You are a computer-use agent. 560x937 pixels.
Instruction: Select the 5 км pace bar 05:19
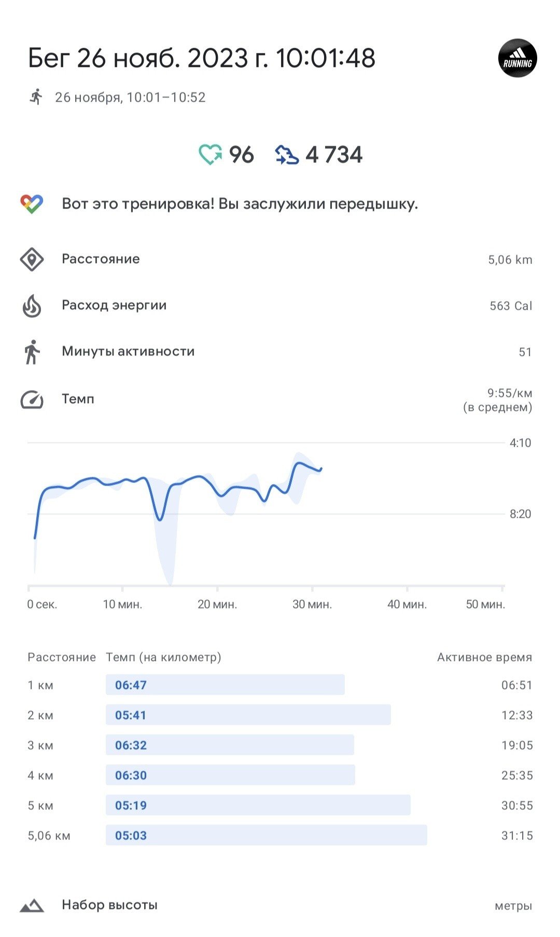[258, 805]
